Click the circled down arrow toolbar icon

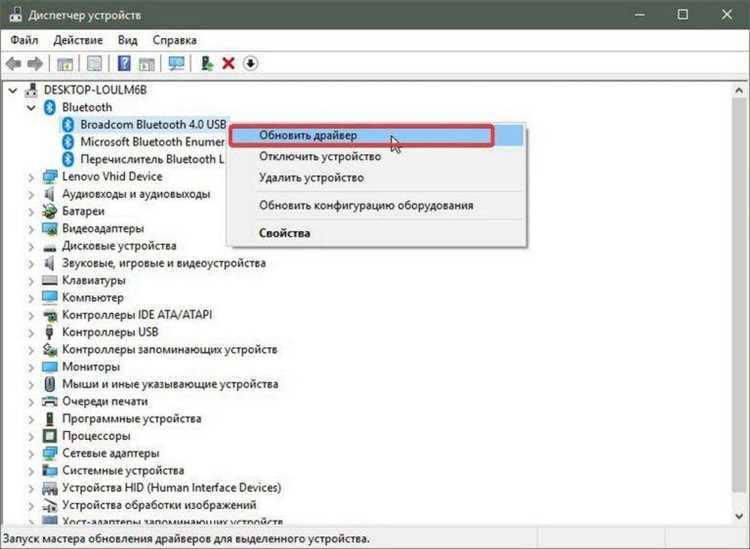point(250,63)
